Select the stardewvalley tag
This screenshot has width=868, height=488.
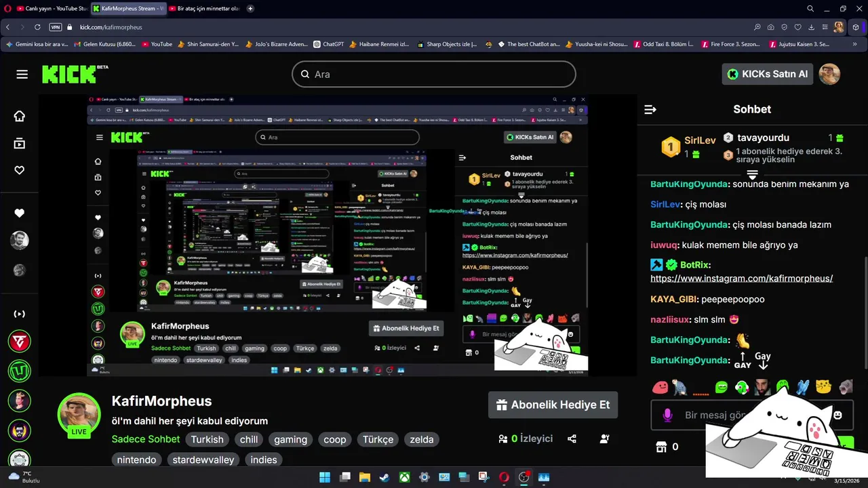tap(203, 460)
